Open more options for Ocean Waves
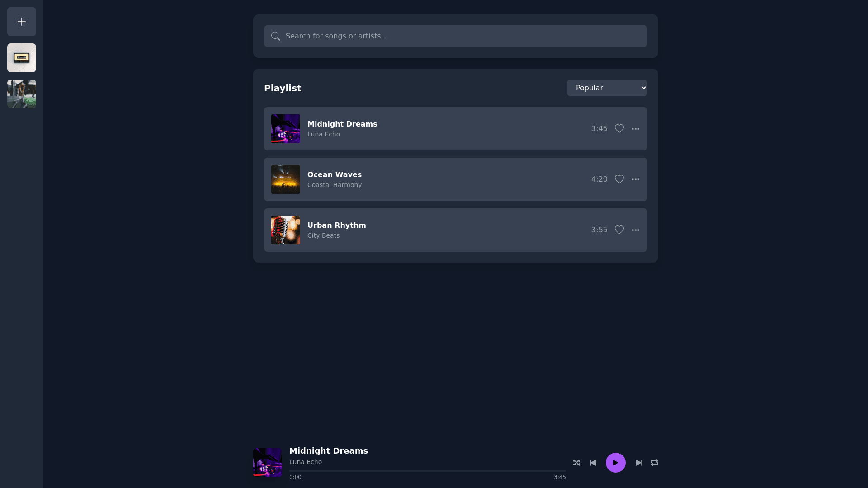Viewport: 868px width, 488px height. pos(636,179)
